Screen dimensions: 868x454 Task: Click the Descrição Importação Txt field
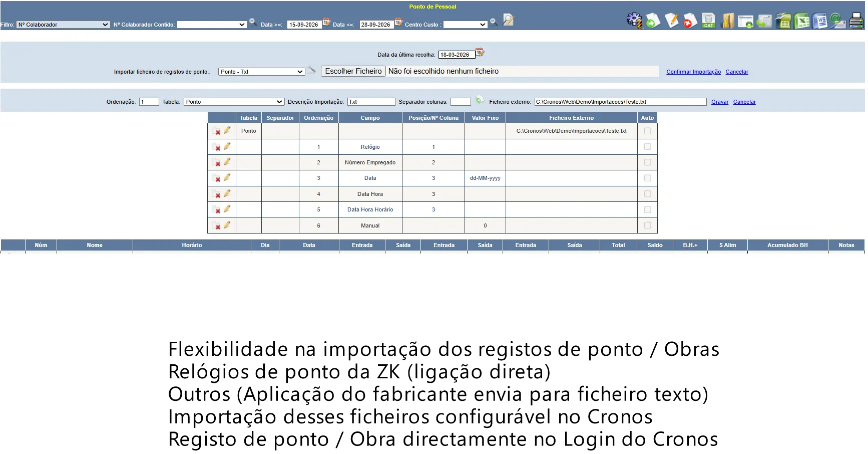click(371, 102)
